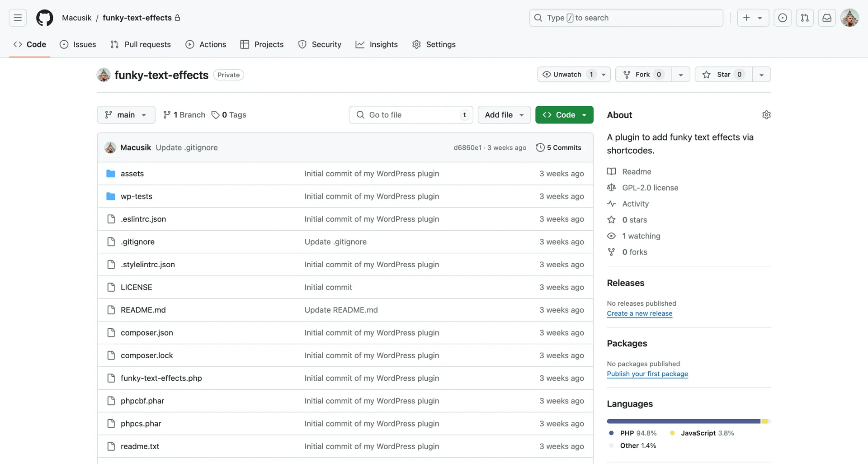This screenshot has height=464, width=868.
Task: Open the assets folder
Action: 132,174
